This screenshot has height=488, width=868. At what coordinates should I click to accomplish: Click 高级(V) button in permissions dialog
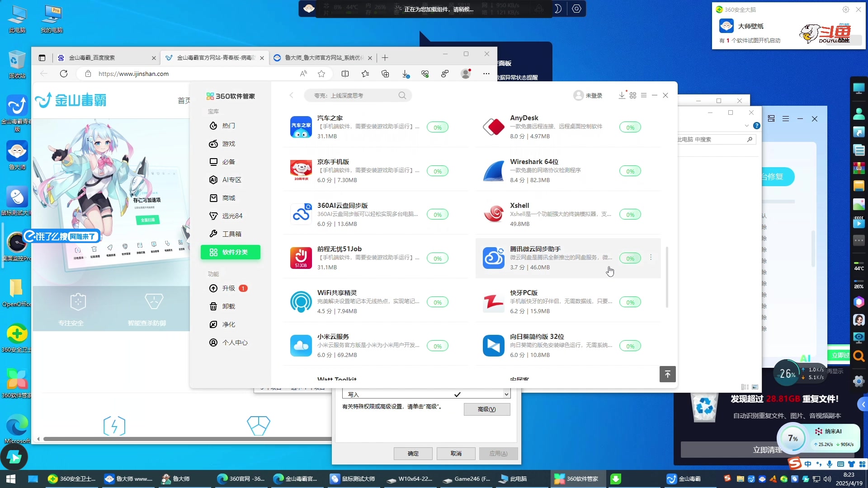tap(487, 409)
